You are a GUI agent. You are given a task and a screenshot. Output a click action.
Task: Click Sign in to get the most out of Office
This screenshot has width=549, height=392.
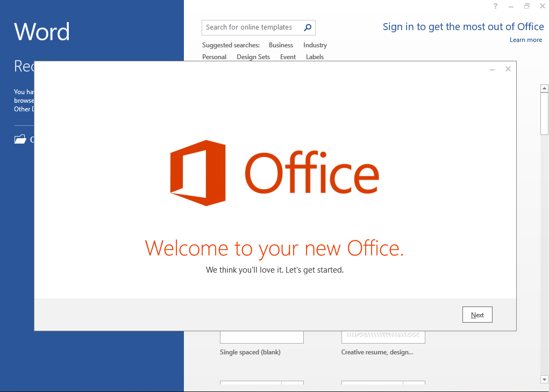click(463, 27)
